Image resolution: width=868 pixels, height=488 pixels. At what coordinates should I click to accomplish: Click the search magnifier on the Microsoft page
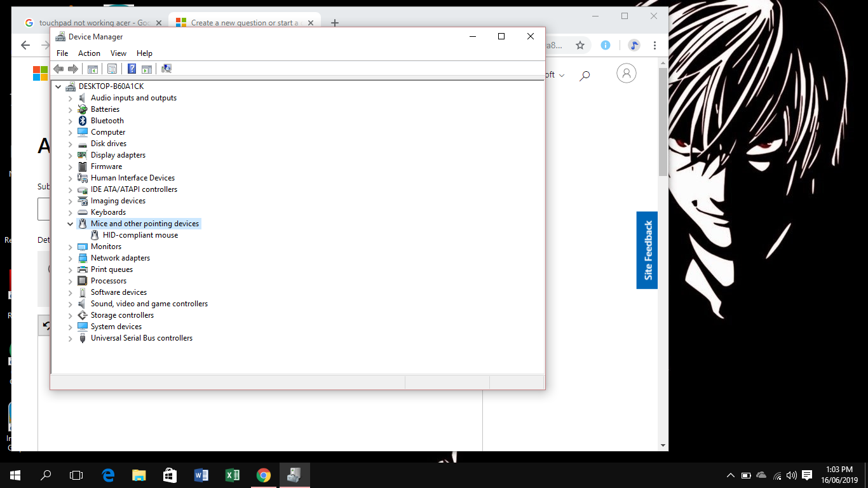point(585,76)
